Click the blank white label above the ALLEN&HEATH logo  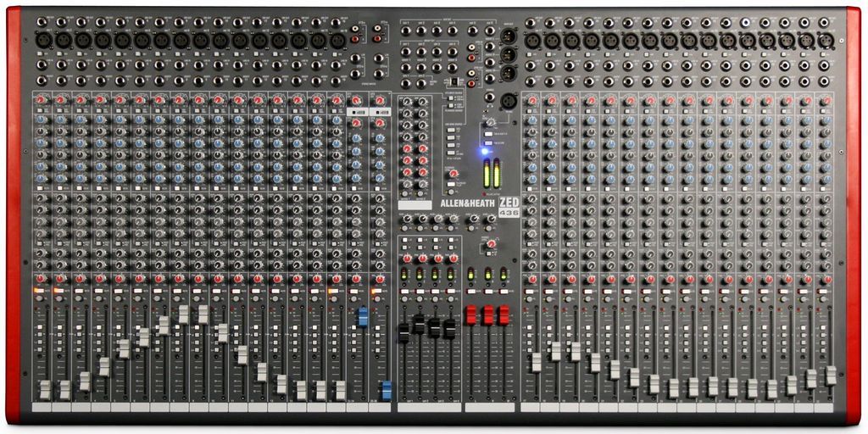pyautogui.click(x=415, y=205)
